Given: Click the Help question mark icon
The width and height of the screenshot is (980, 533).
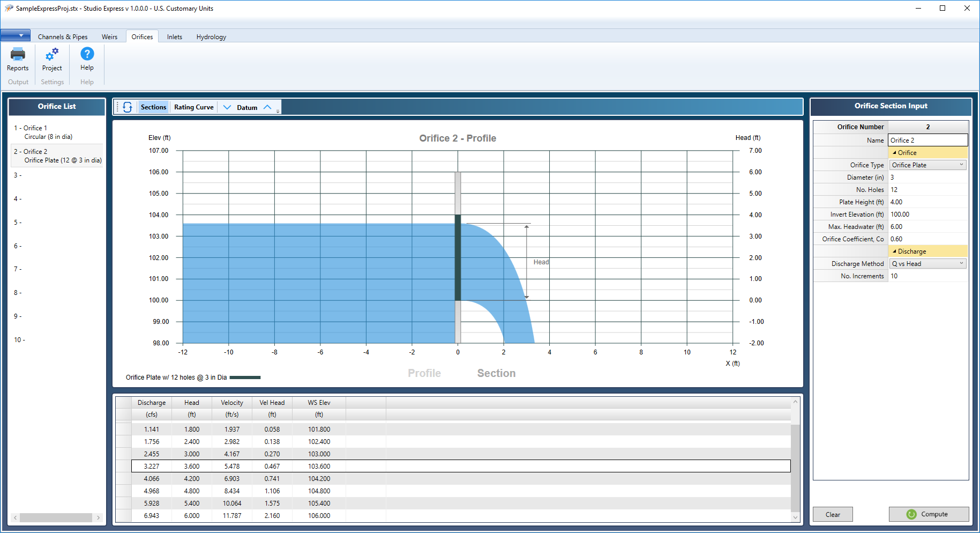Looking at the screenshot, I should pos(86,54).
